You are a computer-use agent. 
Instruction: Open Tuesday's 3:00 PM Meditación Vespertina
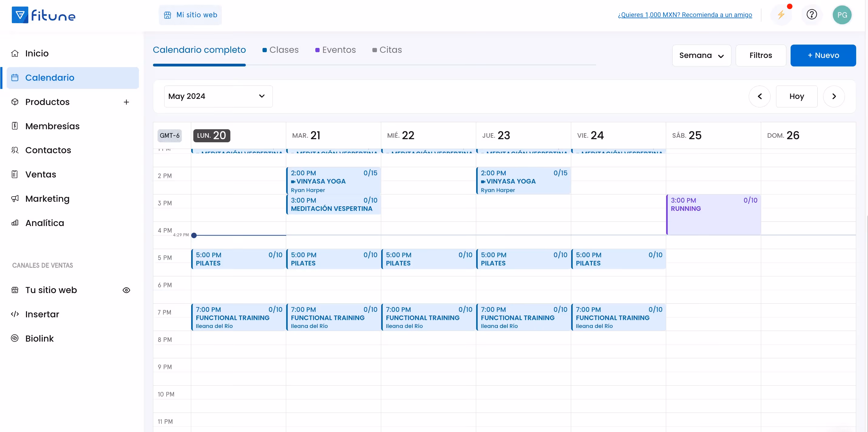pyautogui.click(x=334, y=204)
